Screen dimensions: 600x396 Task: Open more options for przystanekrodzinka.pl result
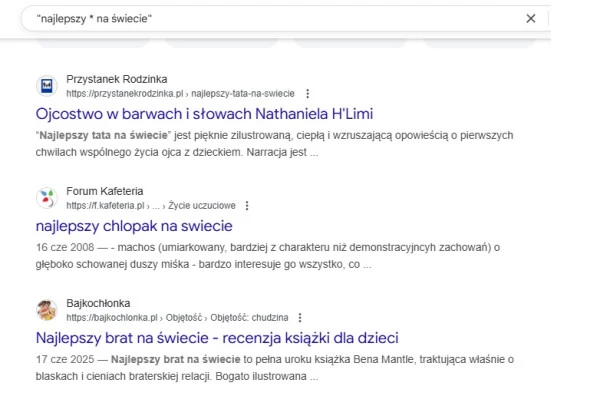(307, 94)
